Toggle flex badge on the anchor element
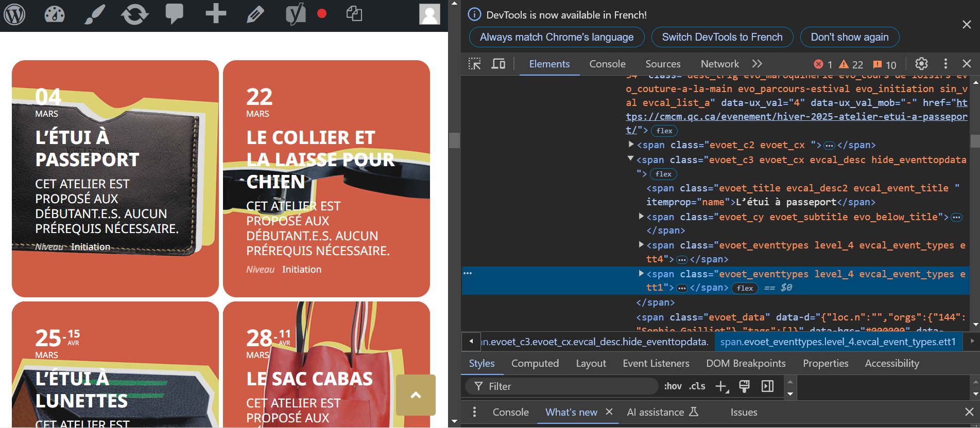The image size is (980, 428). tap(664, 131)
